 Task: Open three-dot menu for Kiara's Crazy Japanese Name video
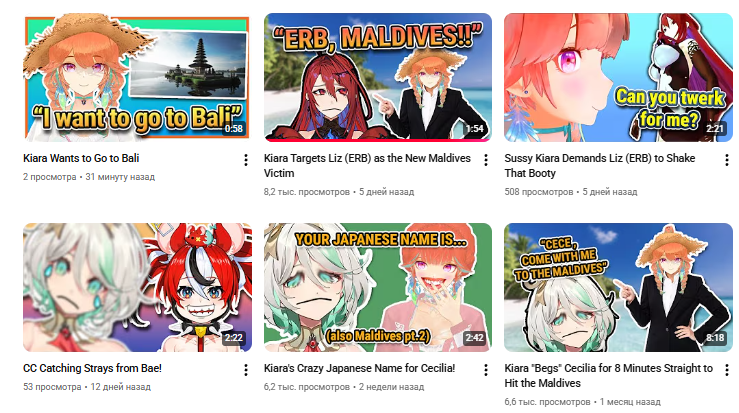pyautogui.click(x=486, y=370)
